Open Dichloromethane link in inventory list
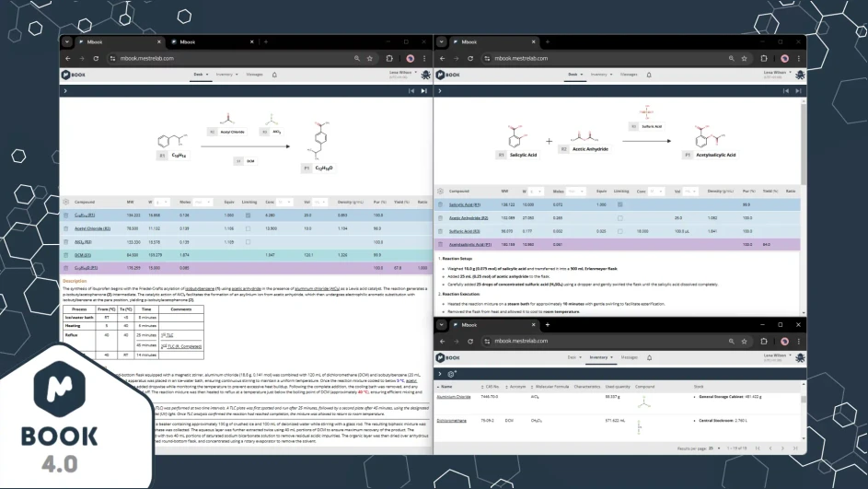Viewport: 868px width, 489px height. pyautogui.click(x=452, y=420)
